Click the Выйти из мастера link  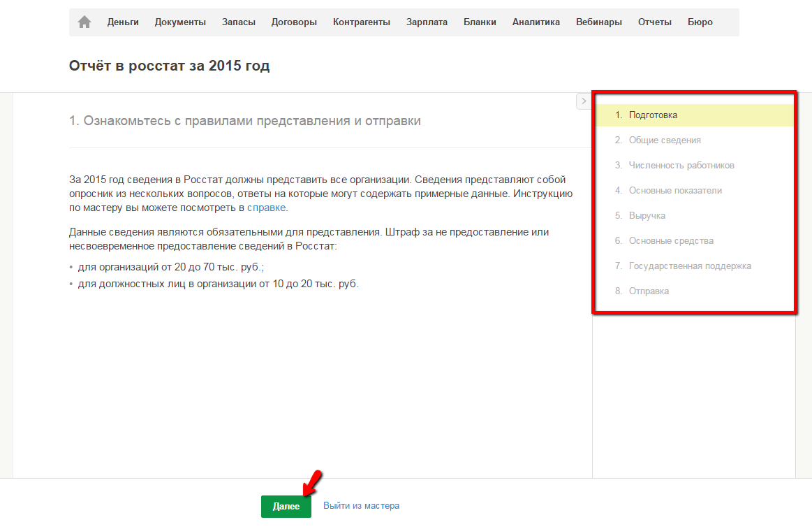361,506
